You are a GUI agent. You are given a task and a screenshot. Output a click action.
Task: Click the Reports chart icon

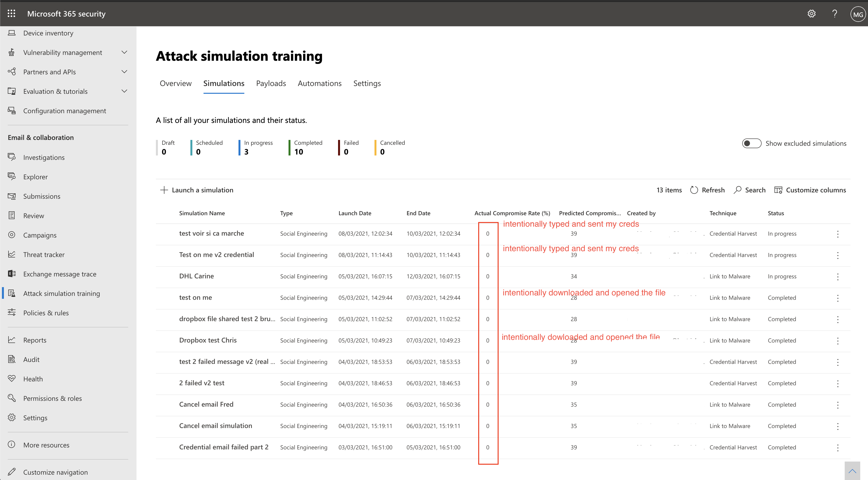coord(12,340)
